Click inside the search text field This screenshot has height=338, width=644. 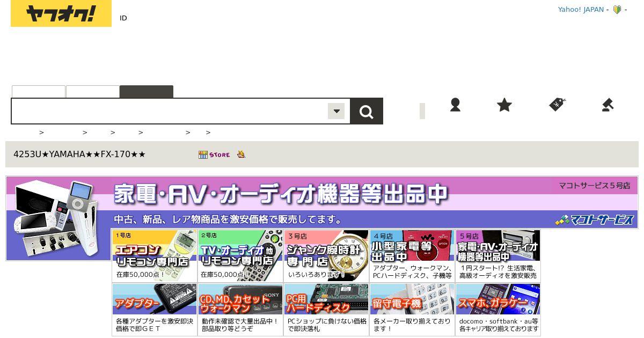[x=170, y=111]
